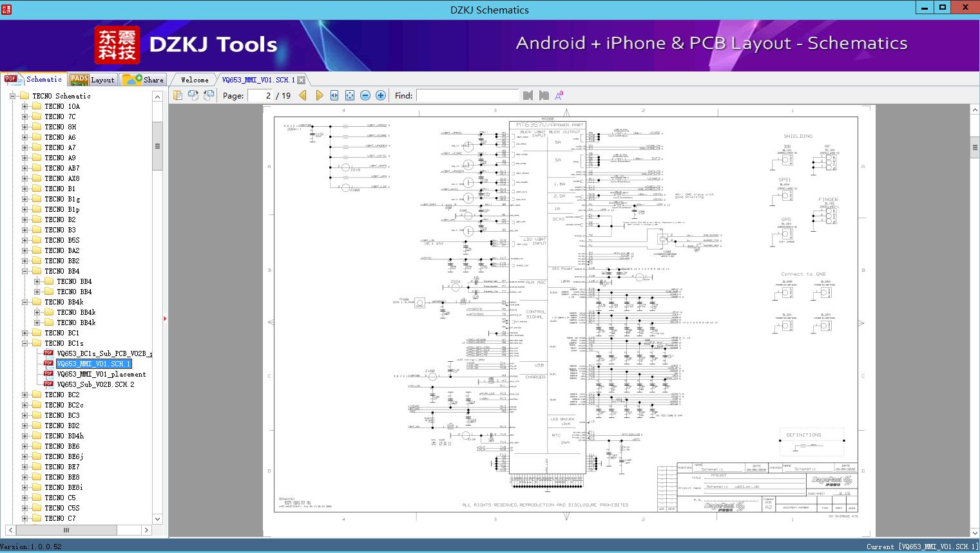
Task: Open the Share panel tab
Action: click(x=144, y=80)
